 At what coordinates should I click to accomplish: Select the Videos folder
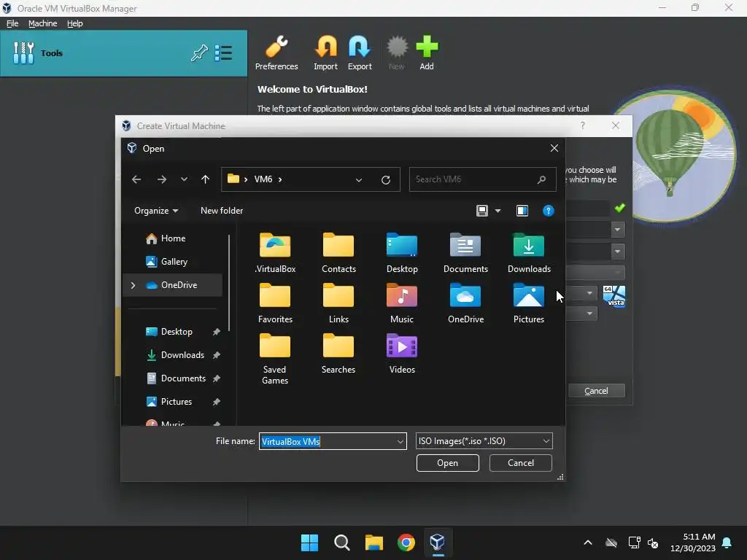pos(402,354)
